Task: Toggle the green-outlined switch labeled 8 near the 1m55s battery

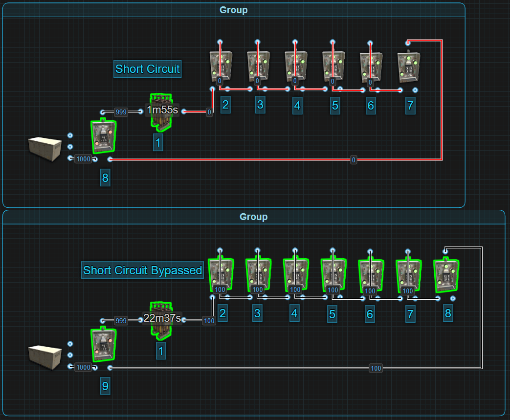Action: coord(104,137)
